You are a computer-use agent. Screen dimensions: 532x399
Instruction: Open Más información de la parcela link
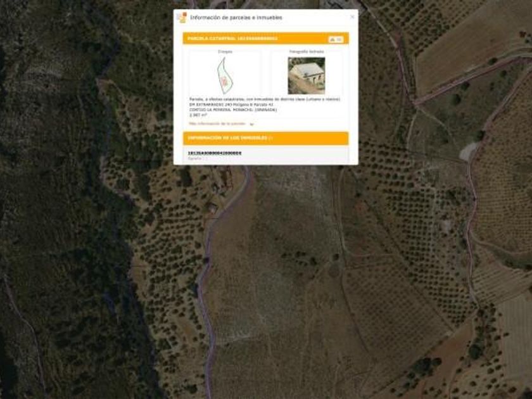click(x=217, y=123)
